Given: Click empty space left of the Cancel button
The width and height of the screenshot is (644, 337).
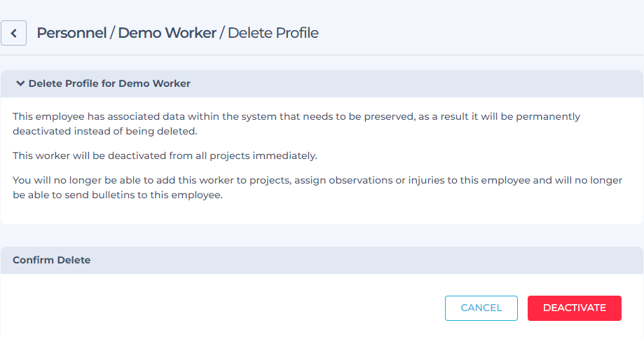Looking at the screenshot, I should tap(221, 308).
